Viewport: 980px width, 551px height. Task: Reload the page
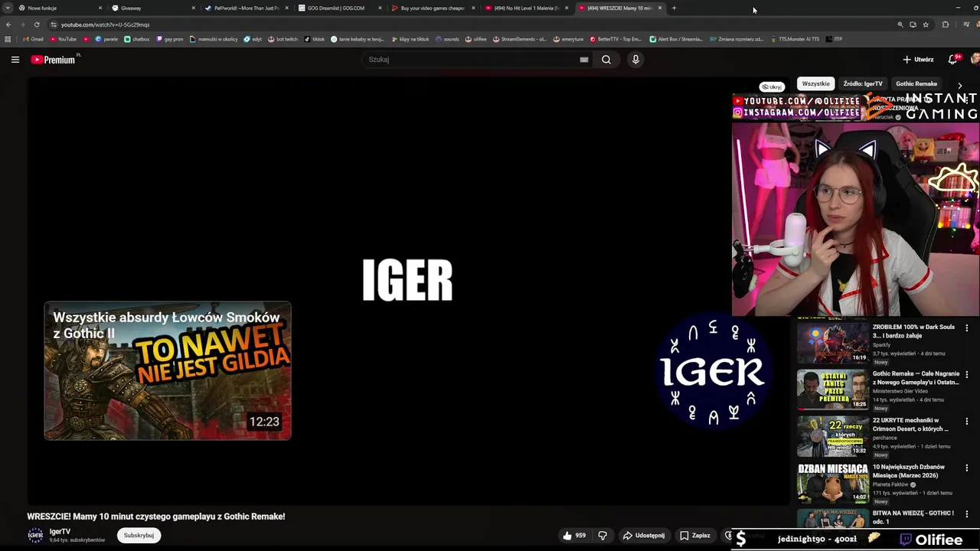pos(36,24)
